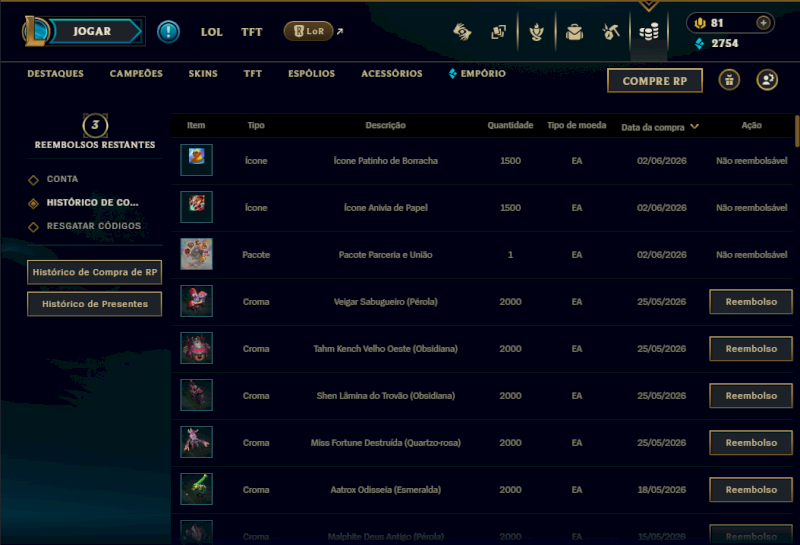Click the Descrição column header
Image resolution: width=800 pixels, height=545 pixels.
click(x=385, y=125)
